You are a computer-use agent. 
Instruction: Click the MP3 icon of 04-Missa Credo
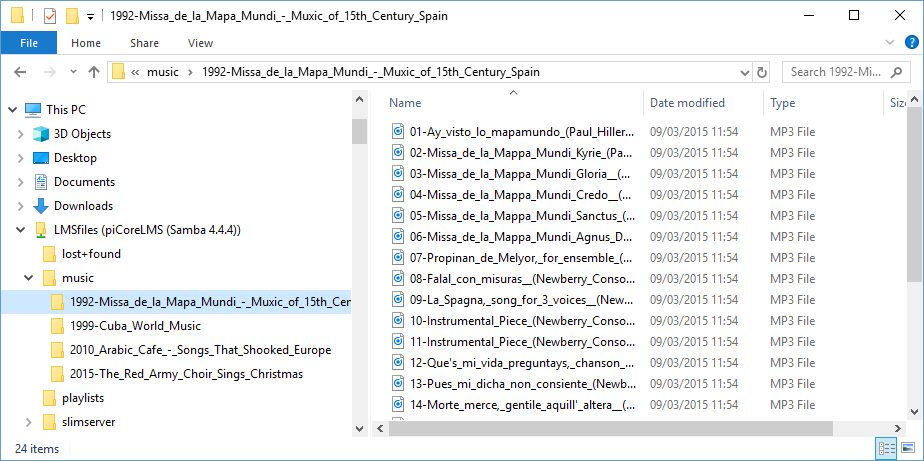click(398, 195)
